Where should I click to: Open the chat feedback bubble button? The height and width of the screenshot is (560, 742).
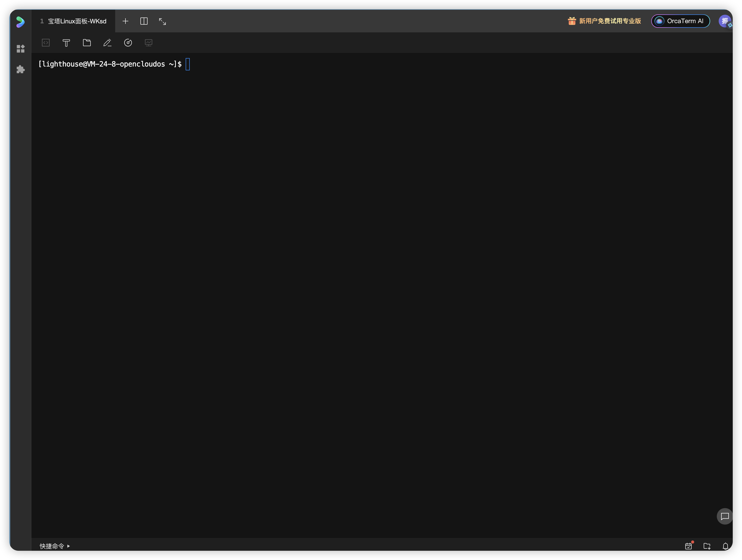725,516
